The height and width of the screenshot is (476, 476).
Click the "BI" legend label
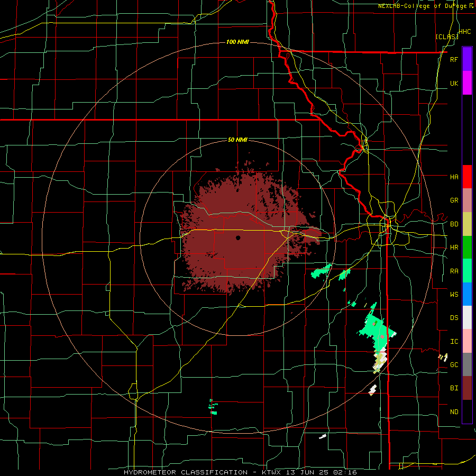tap(454, 388)
